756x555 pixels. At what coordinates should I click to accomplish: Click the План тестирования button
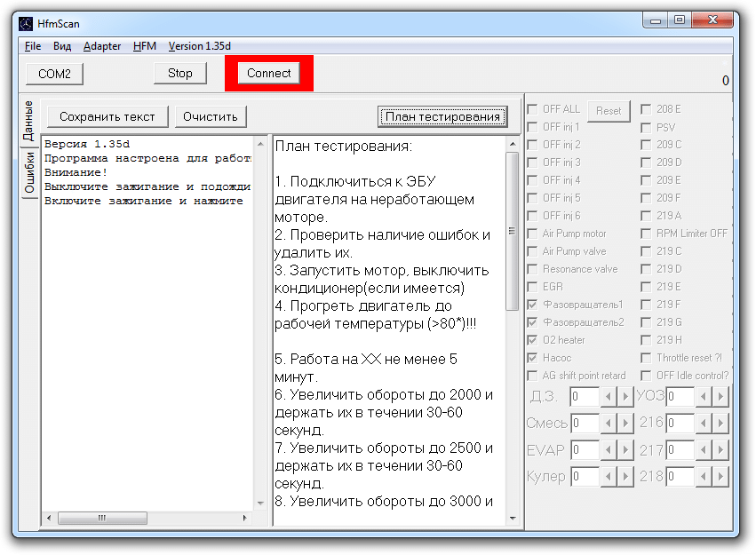(x=442, y=116)
